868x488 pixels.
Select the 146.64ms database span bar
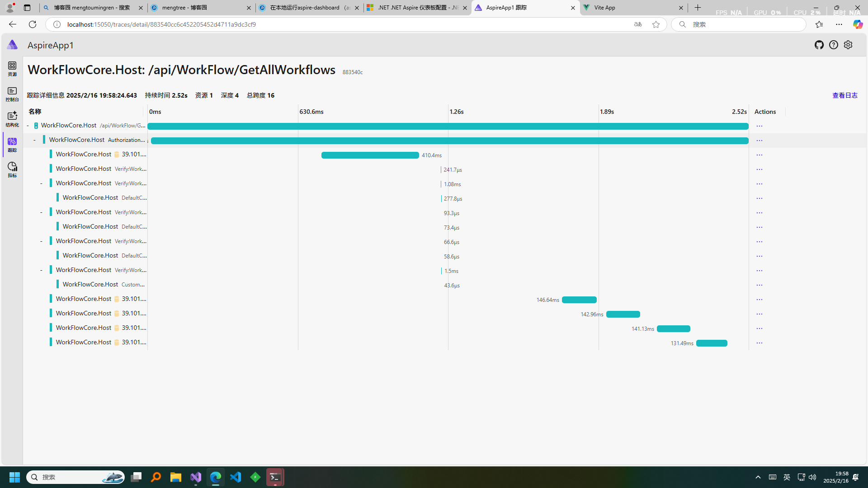point(579,300)
